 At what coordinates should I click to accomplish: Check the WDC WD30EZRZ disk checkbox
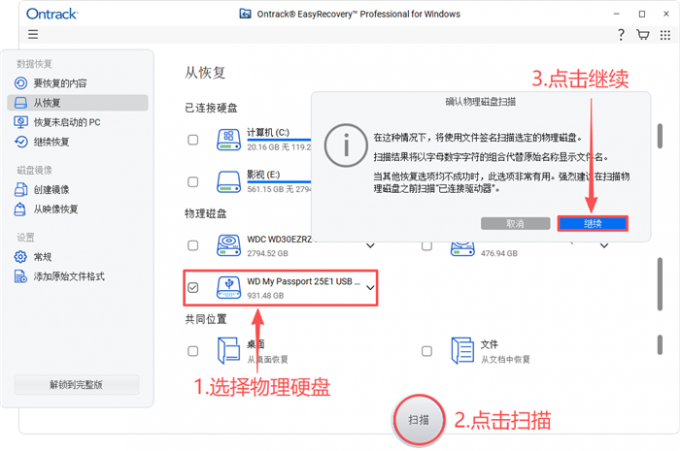tap(193, 245)
